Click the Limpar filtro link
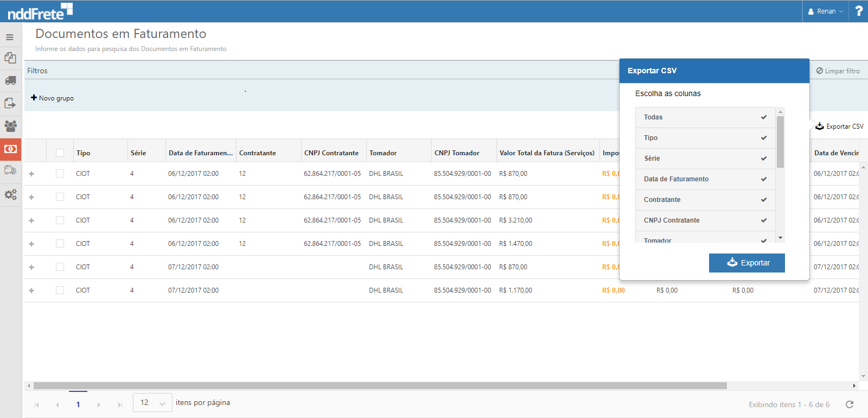Screen dimensions: 868x418 point(838,71)
